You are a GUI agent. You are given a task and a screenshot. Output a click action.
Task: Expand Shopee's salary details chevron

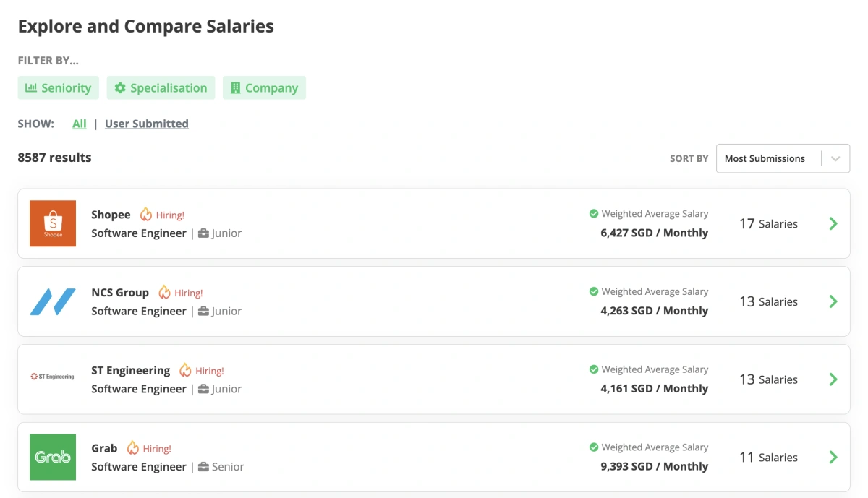coord(833,223)
